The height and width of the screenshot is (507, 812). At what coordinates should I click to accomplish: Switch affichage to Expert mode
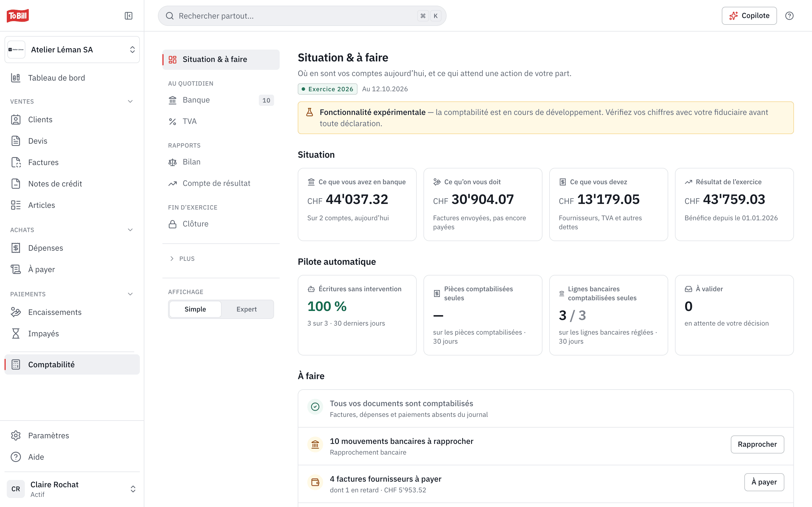tap(247, 309)
